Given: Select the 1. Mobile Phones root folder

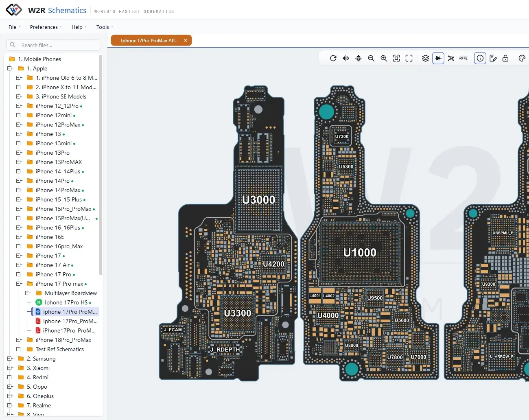Looking at the screenshot, I should [35, 59].
